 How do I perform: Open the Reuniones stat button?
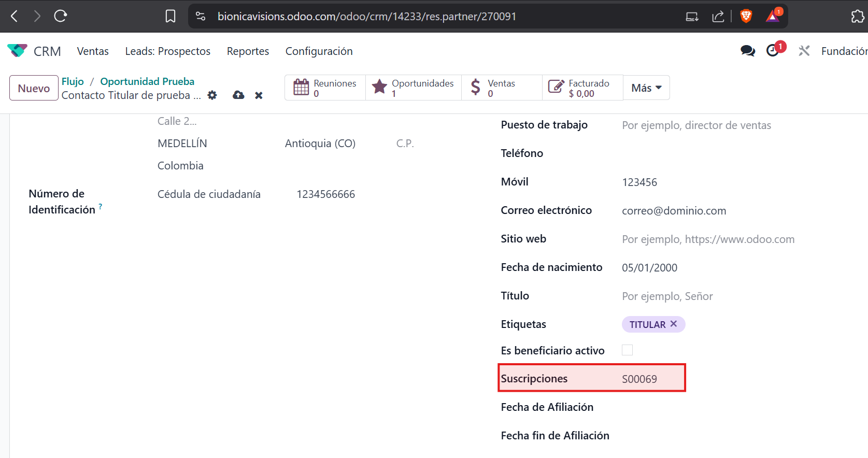click(x=325, y=88)
